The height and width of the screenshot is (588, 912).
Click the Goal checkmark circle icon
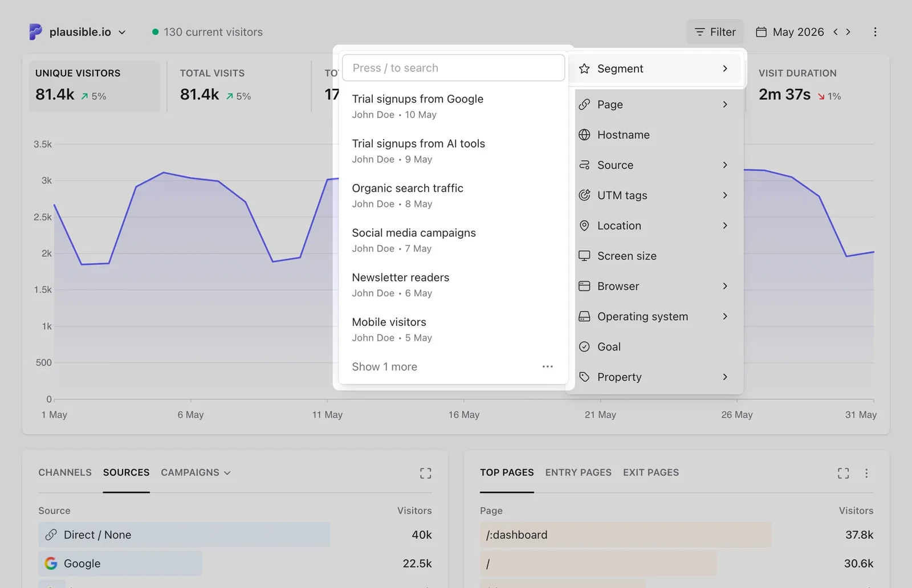(584, 346)
